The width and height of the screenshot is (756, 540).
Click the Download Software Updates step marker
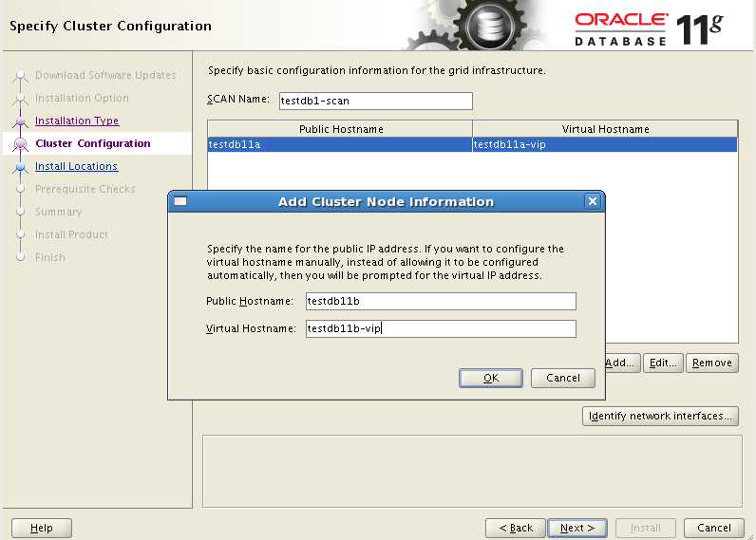[x=20, y=75]
